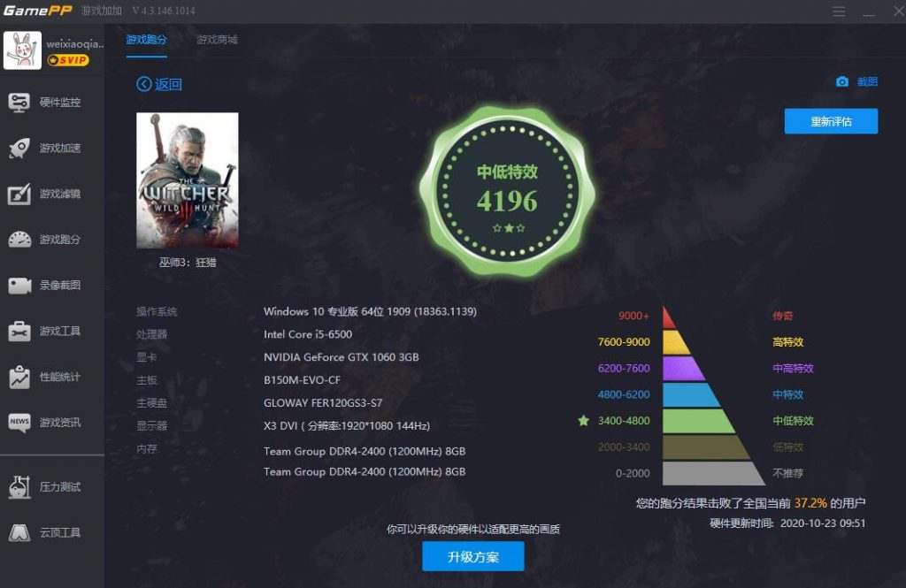Click the 'GLOWAY FER120GS3-S7' disk text

[323, 402]
